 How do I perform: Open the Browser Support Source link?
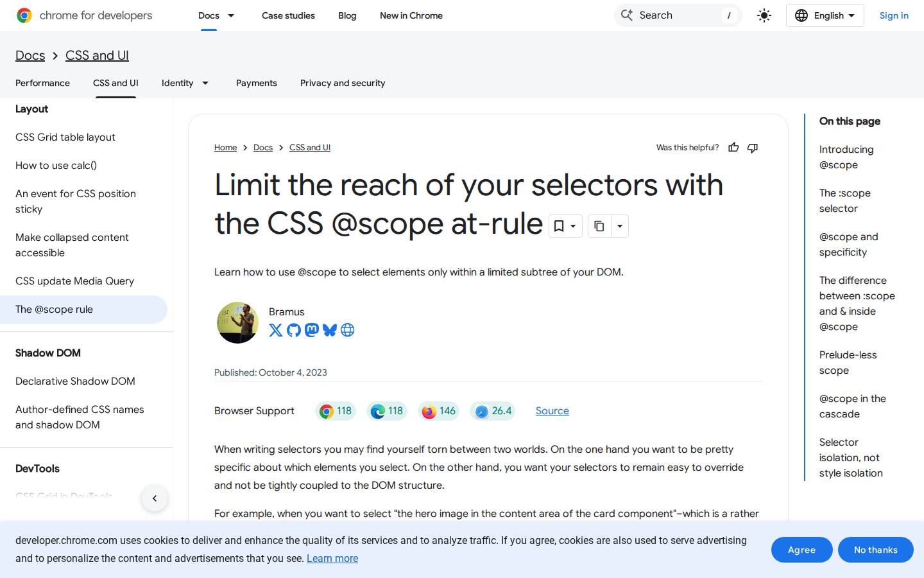552,411
